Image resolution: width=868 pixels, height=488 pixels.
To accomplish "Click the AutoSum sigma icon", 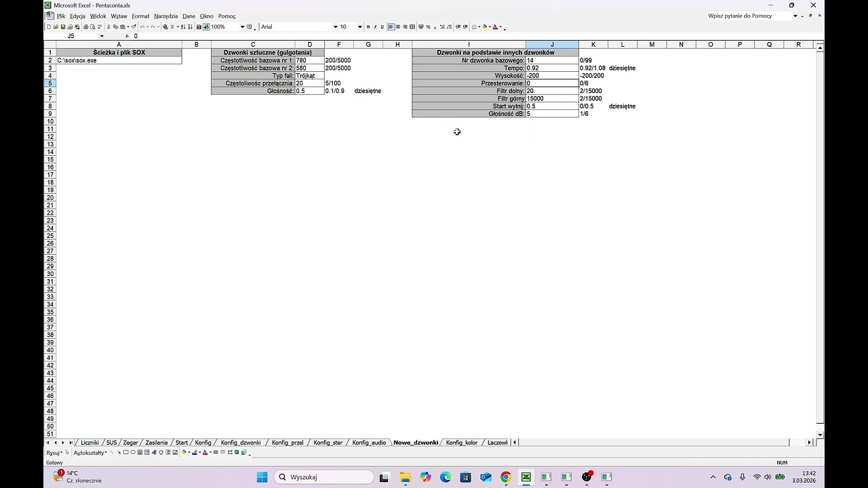I will [172, 27].
